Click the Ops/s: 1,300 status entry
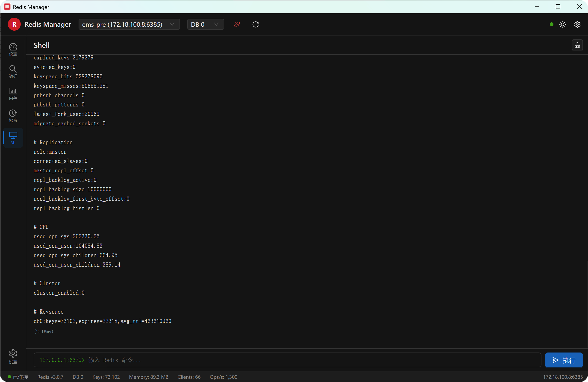 pyautogui.click(x=223, y=377)
